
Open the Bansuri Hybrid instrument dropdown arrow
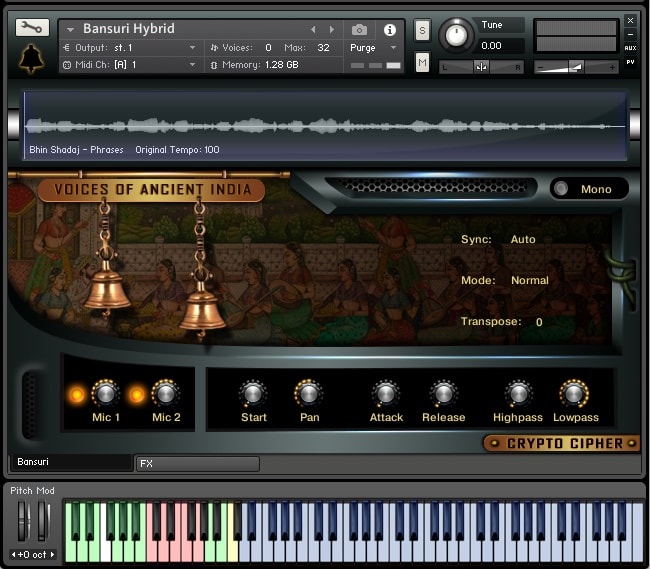(70, 30)
